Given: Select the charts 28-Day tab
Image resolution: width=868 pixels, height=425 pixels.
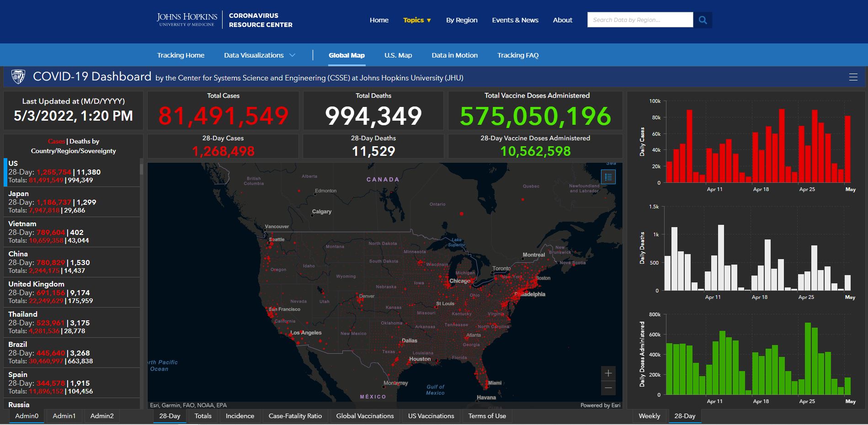Looking at the screenshot, I should 685,416.
